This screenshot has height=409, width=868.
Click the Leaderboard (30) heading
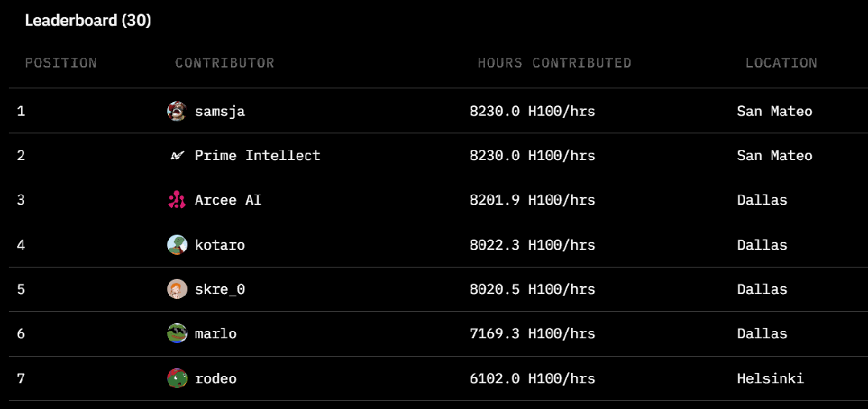pyautogui.click(x=88, y=21)
